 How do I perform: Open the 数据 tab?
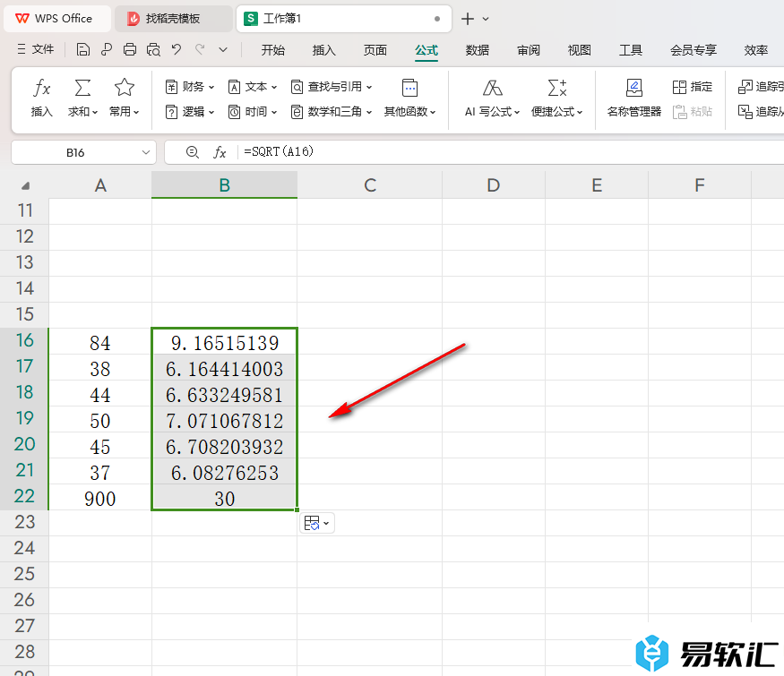(x=478, y=50)
